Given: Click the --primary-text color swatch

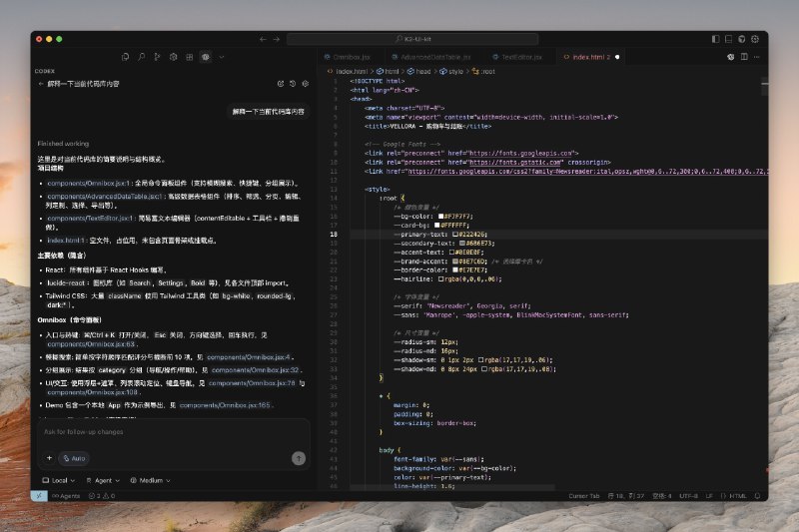Looking at the screenshot, I should (455, 235).
